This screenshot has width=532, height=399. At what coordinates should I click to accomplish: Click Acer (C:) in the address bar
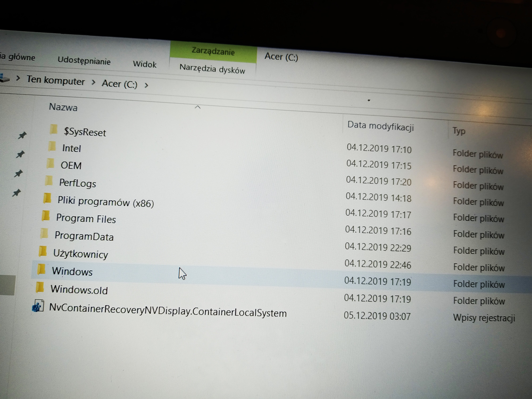(120, 84)
